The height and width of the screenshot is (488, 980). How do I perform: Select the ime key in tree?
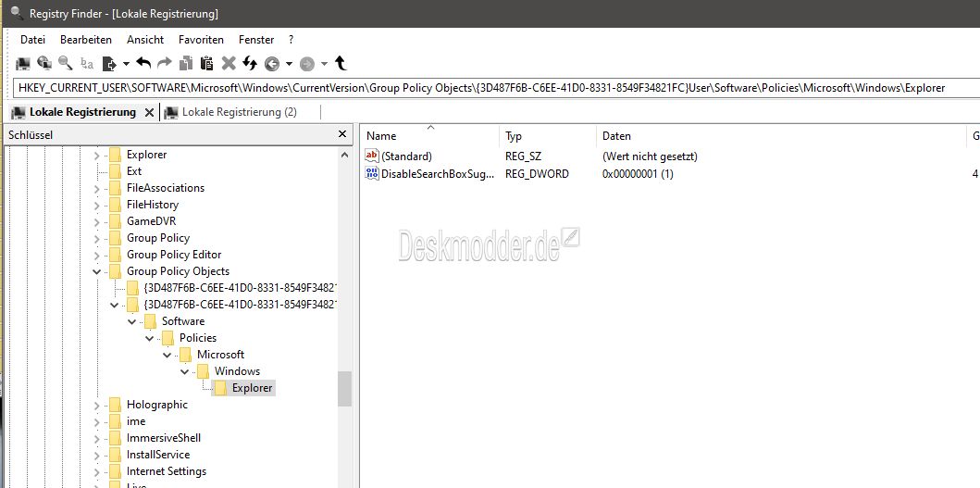[x=136, y=421]
